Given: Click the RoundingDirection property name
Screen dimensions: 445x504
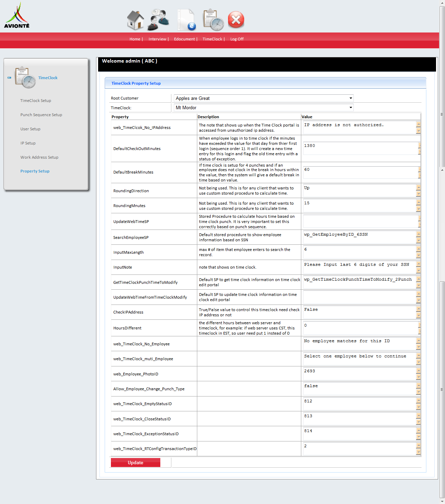Looking at the screenshot, I should click(x=131, y=191).
